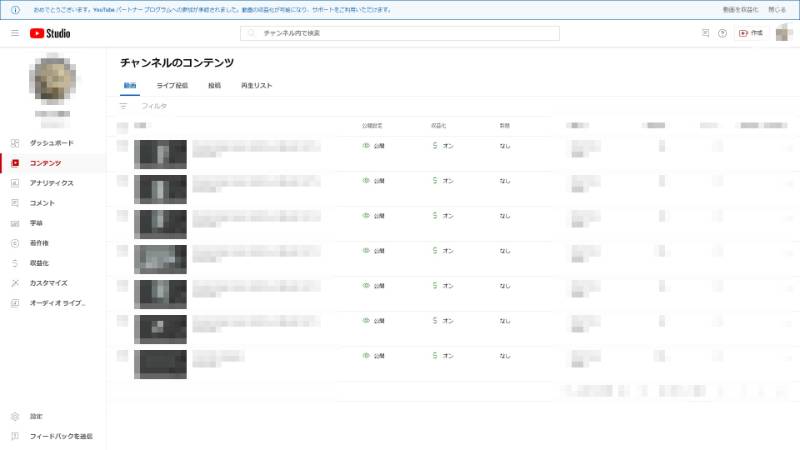Click the 収益化 column header
Screen dimensions: 800x450
click(x=438, y=126)
